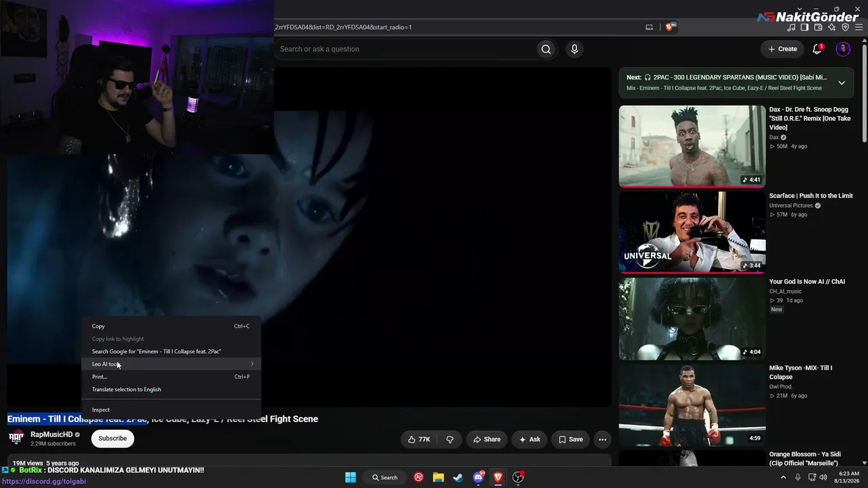Select Translate selection to English
Screen dimensions: 868x488
coord(171,389)
